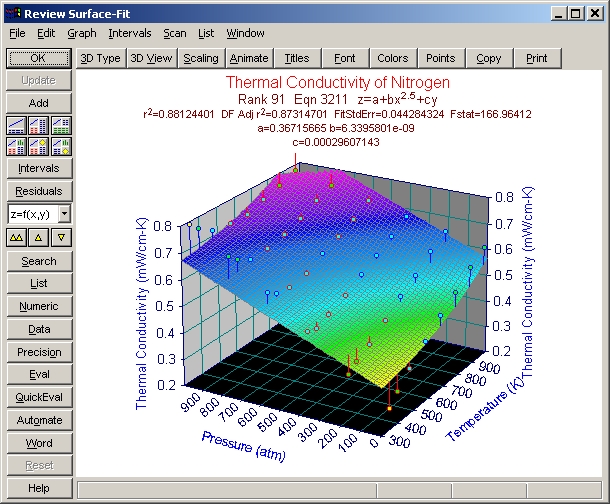Click the layout icon with yellow diamond at bottom
This screenshot has width=610, height=504.
[61, 145]
